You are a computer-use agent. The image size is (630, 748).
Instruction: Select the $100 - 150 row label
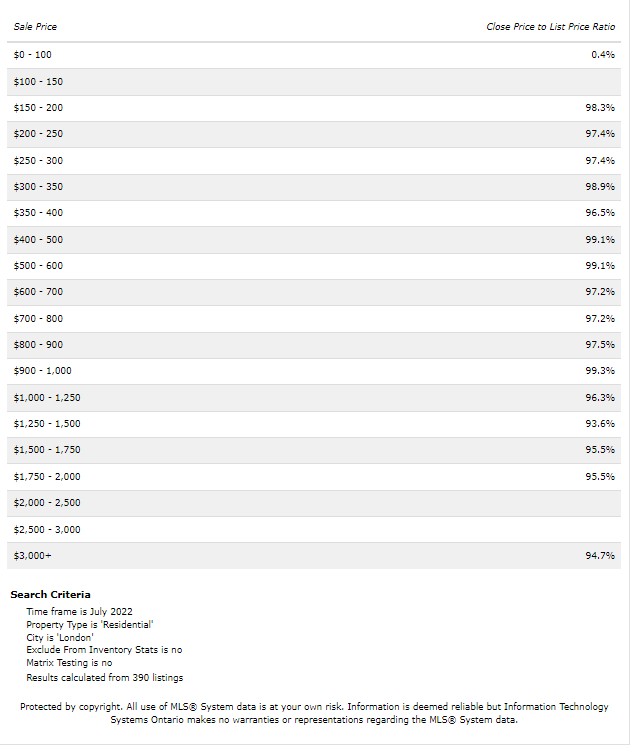pyautogui.click(x=38, y=82)
